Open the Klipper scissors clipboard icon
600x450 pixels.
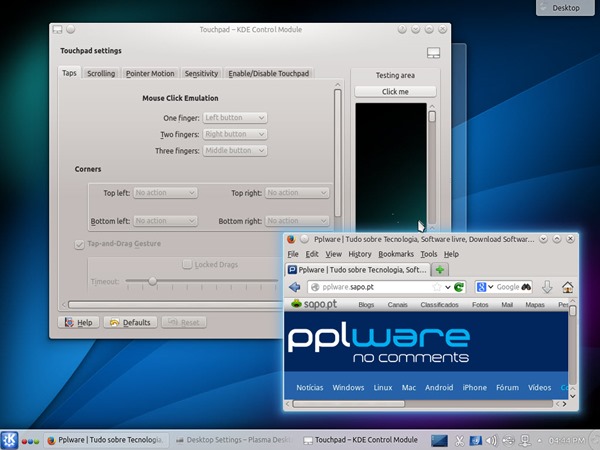click(460, 440)
